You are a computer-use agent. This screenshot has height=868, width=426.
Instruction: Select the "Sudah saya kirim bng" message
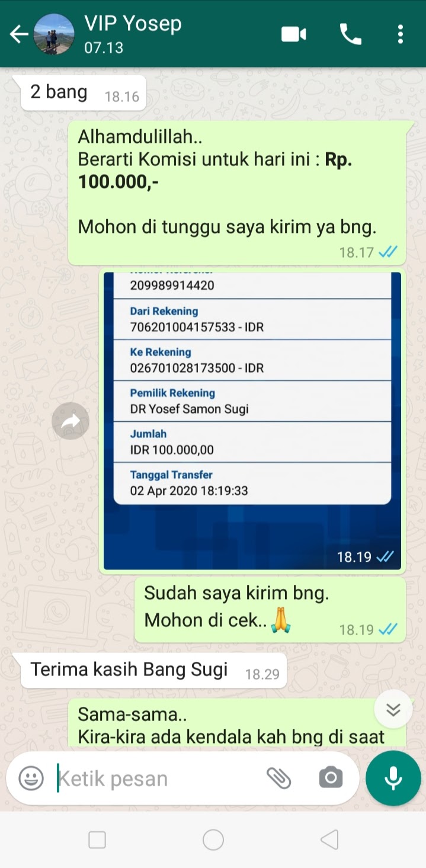[270, 610]
